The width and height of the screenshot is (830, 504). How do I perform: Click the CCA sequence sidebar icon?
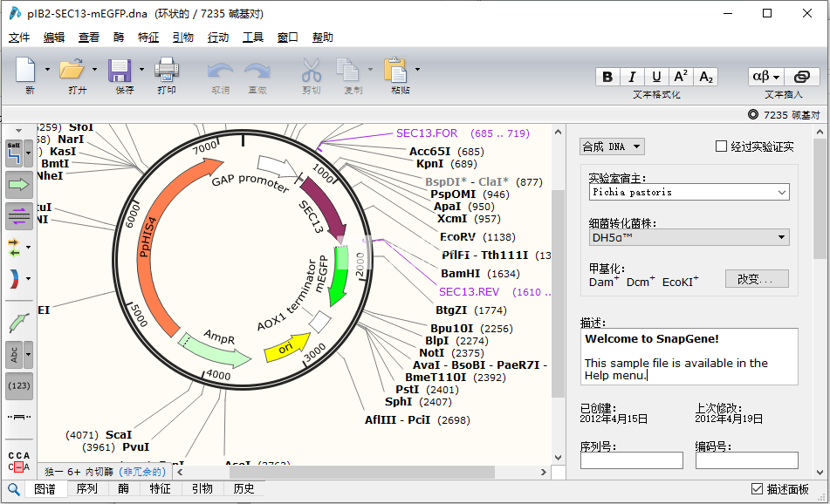pos(19,461)
